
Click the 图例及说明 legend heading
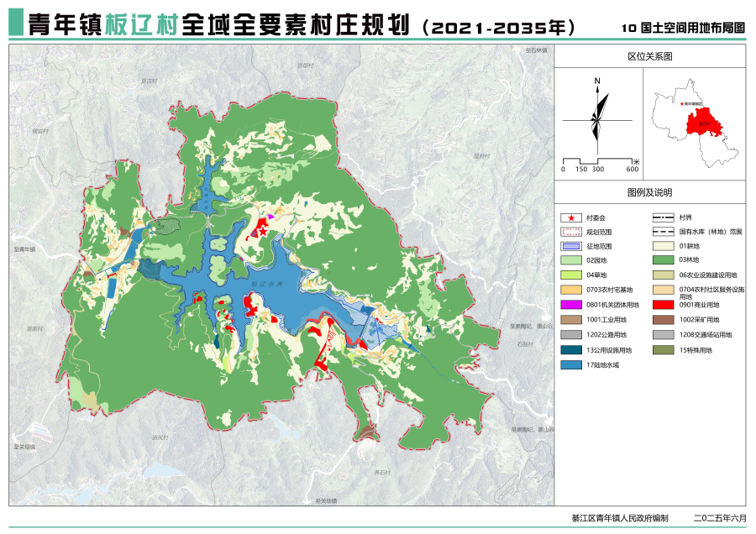(649, 192)
